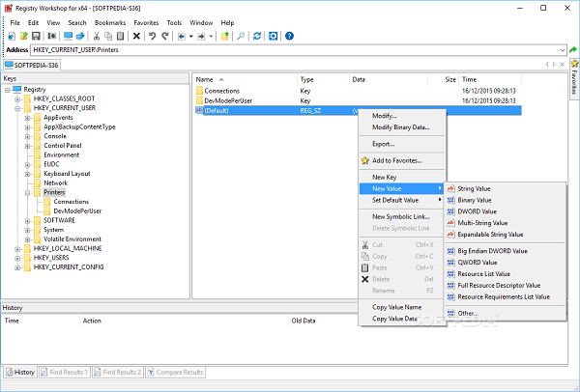Click the Delete X toolbar icon
Image resolution: width=580 pixels, height=392 pixels.
tap(136, 36)
